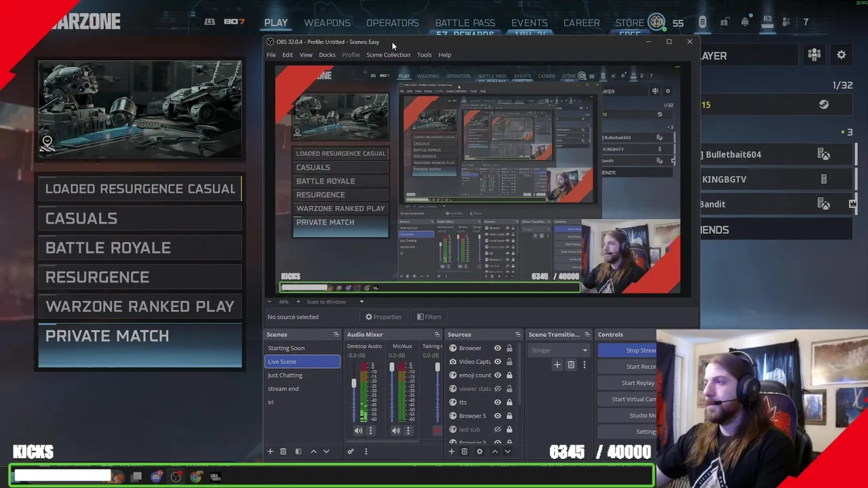Add a new source in Sources dock
The width and height of the screenshot is (868, 488).
(x=451, y=451)
